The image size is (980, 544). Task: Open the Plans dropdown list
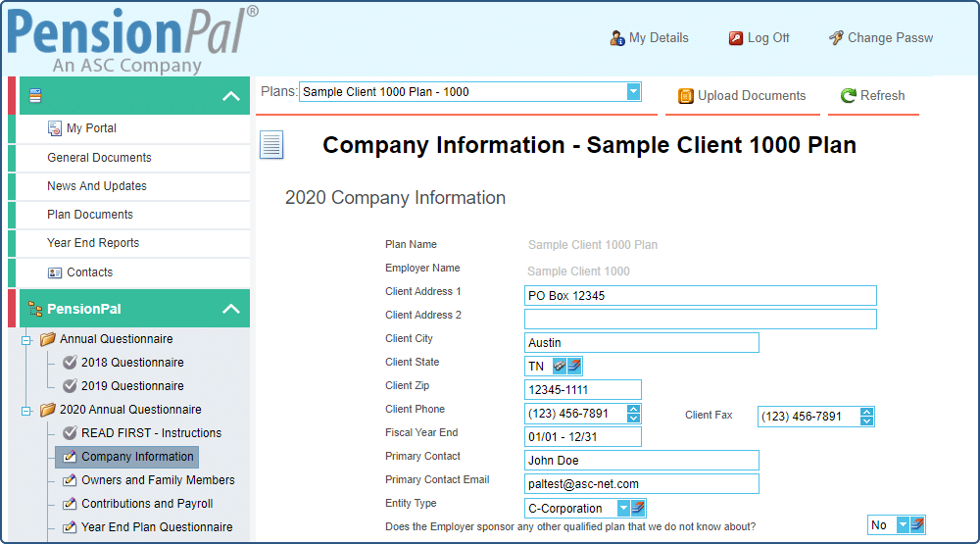[x=633, y=91]
